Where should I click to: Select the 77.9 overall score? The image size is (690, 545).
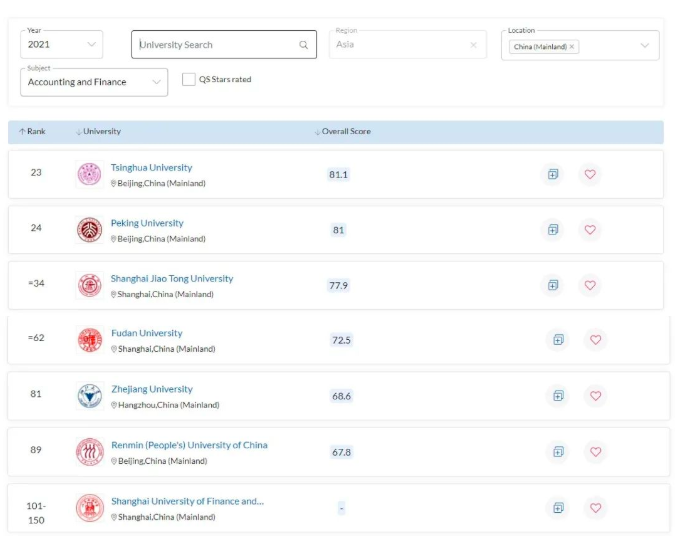[338, 286]
